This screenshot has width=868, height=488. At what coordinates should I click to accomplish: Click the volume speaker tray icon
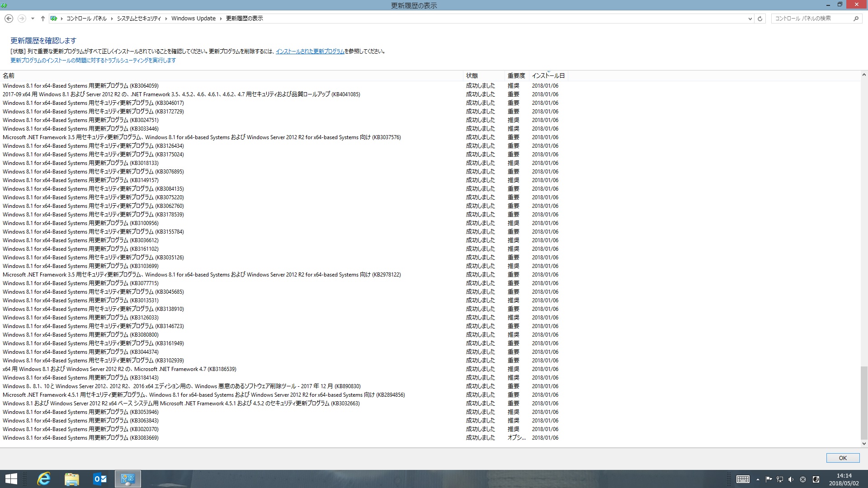[x=791, y=479]
